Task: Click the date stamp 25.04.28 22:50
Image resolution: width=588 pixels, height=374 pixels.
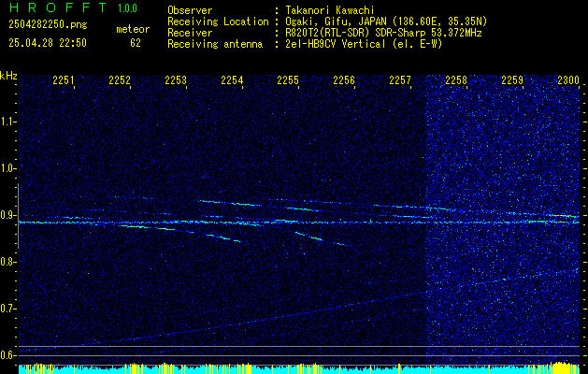Action: (48, 43)
